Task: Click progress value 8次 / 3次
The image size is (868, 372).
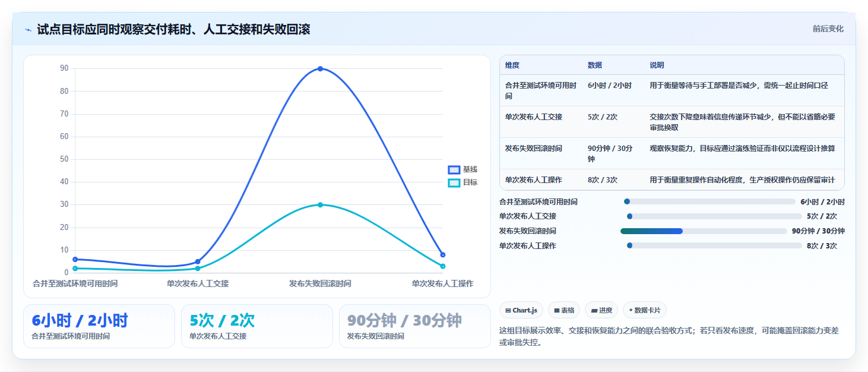Action: (822, 246)
